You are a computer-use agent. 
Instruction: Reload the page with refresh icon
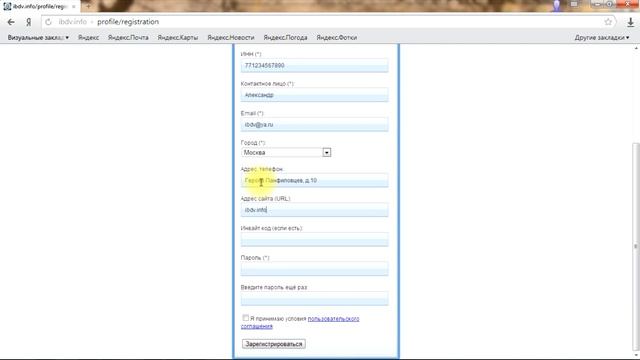pyautogui.click(x=48, y=22)
